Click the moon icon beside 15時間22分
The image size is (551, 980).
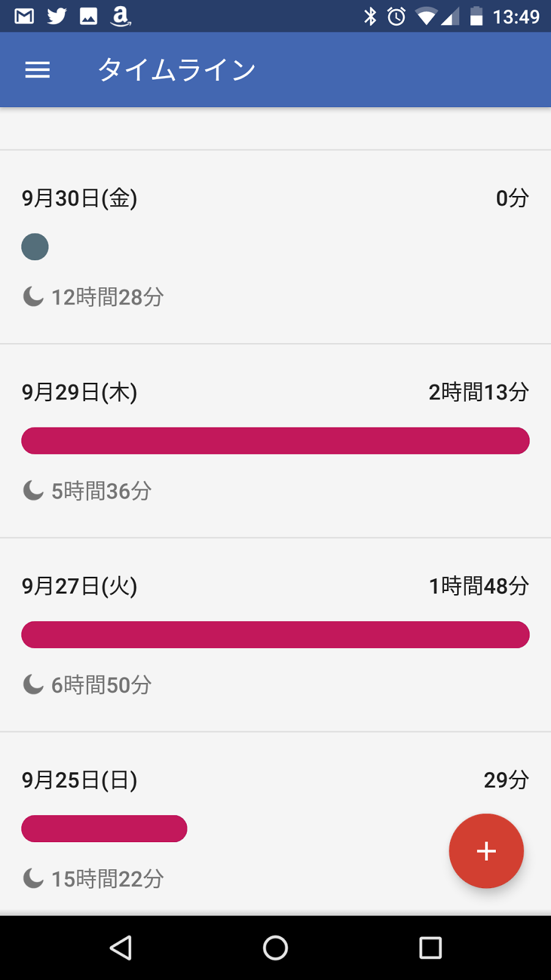[33, 878]
